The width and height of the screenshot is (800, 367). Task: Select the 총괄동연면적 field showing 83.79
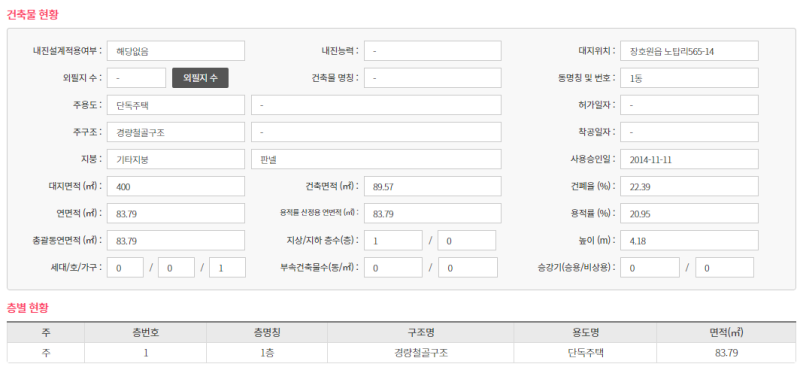(176, 240)
